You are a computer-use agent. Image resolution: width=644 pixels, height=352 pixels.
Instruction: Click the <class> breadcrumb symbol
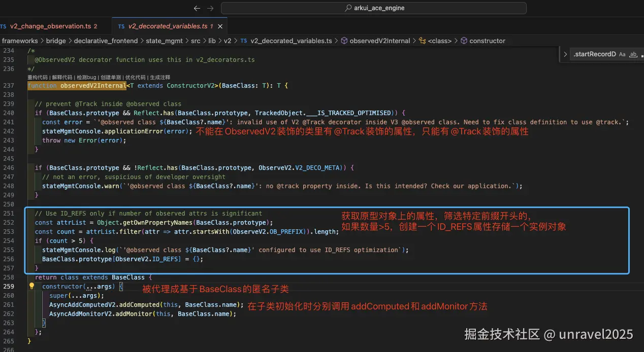[436, 41]
